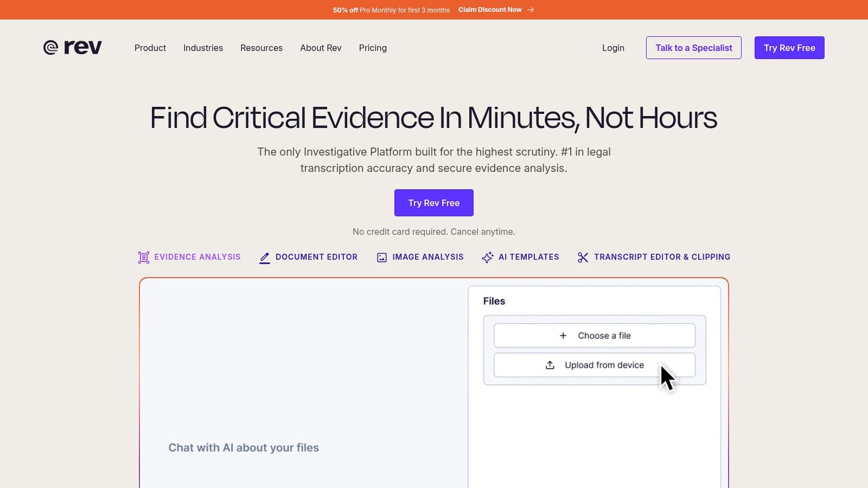The image size is (868, 488).
Task: Click the scissors icon for Transcript Editor
Action: coord(583,258)
